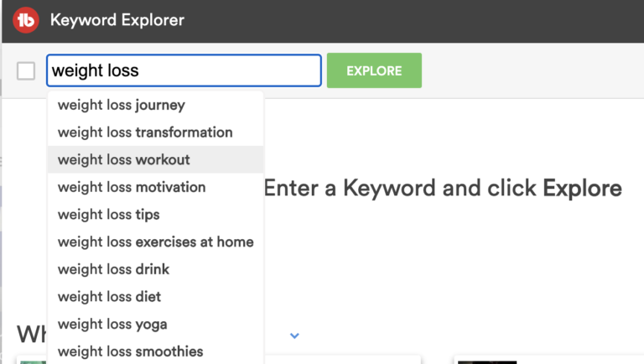The image size is (644, 364).
Task: Click the 'Keyword Explorer' title text
Action: tap(117, 20)
